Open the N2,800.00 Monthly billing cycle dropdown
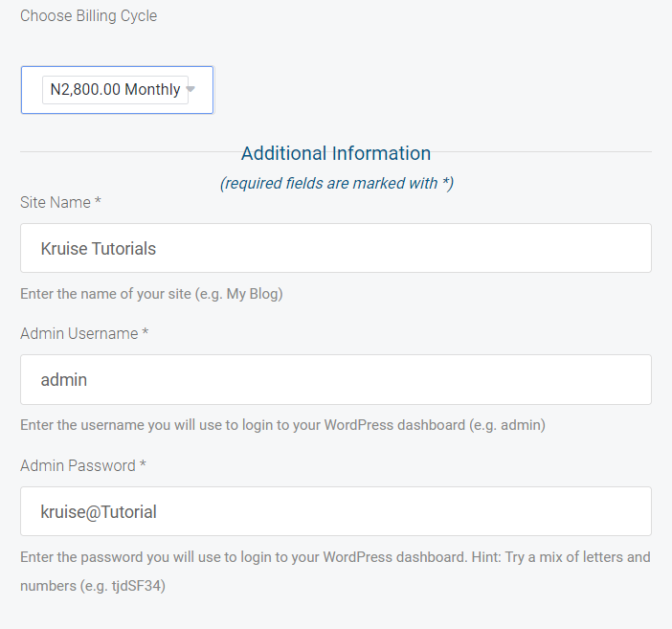Image resolution: width=672 pixels, height=629 pixels. 115,90
